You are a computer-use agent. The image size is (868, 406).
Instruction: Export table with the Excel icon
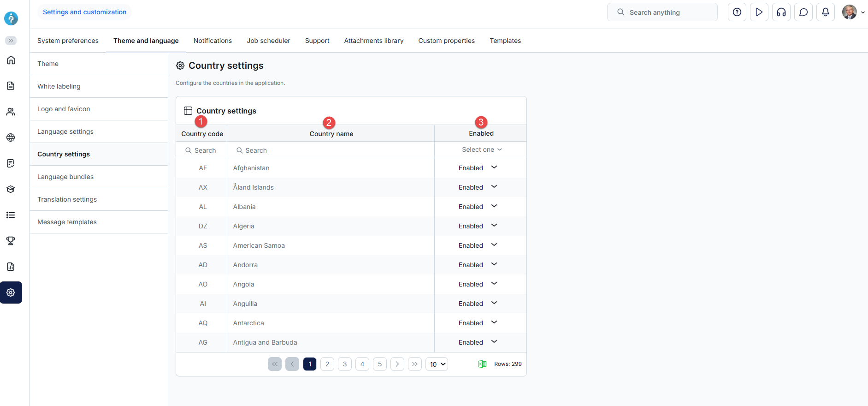pyautogui.click(x=482, y=364)
